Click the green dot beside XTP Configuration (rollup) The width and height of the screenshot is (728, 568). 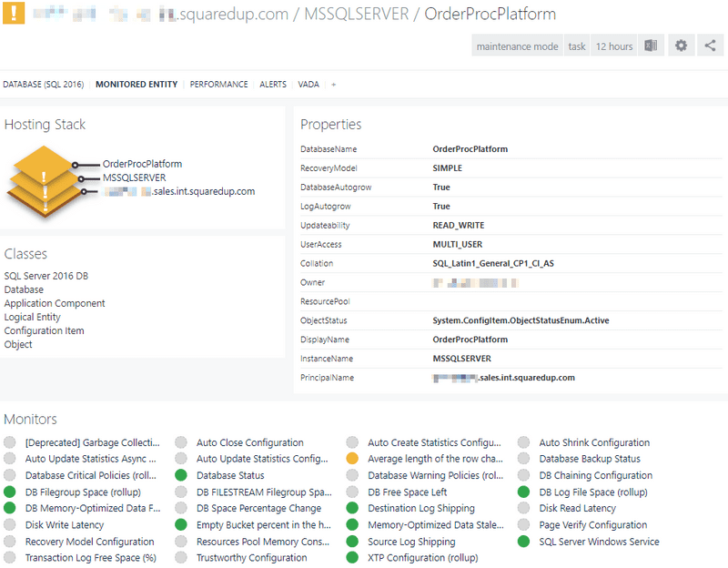click(x=352, y=558)
